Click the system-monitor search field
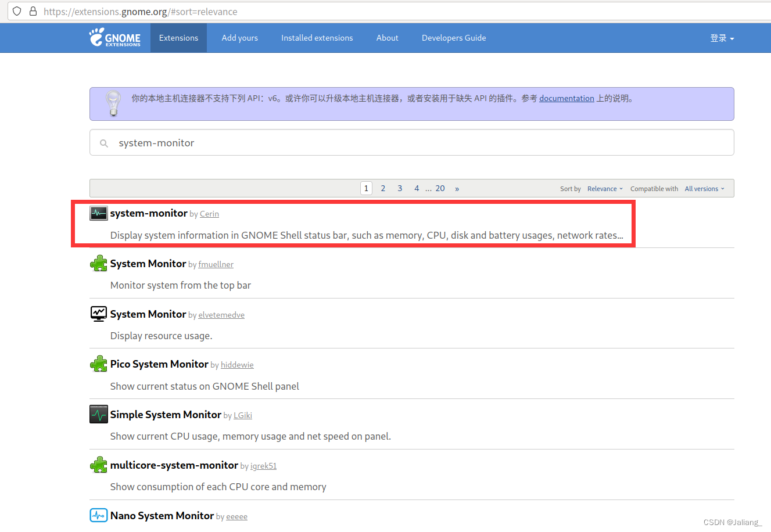The height and width of the screenshot is (532, 771). click(411, 142)
